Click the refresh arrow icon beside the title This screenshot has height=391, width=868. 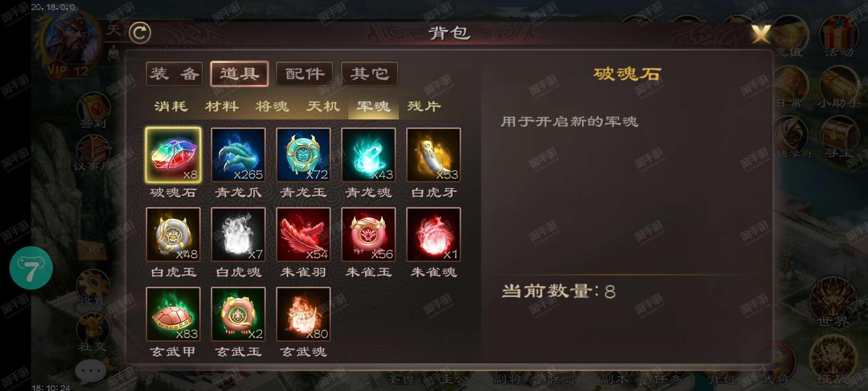[x=140, y=33]
